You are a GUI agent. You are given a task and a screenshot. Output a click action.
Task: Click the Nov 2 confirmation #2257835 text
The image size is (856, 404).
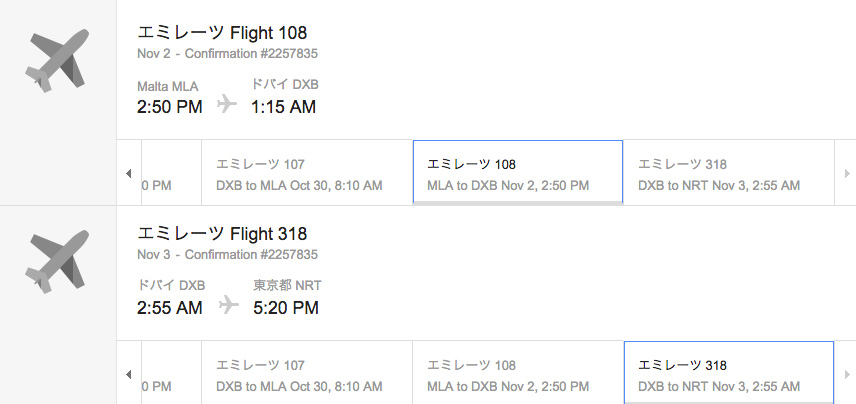pos(227,54)
